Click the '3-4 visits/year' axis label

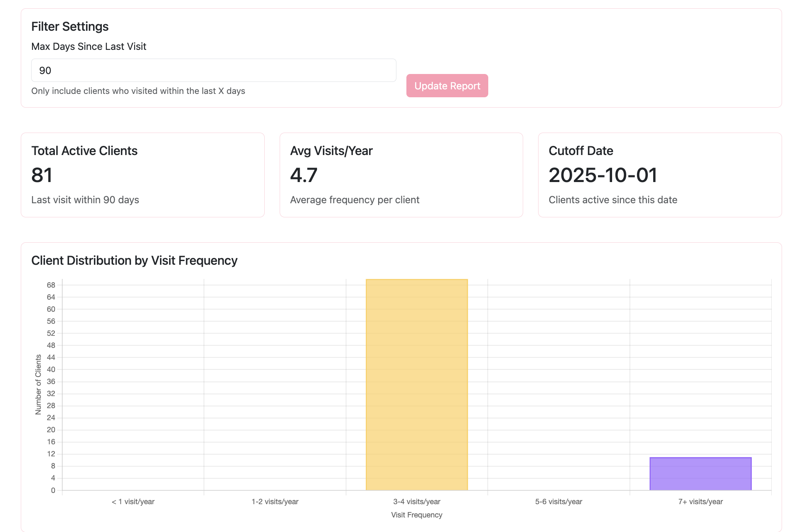(x=417, y=502)
